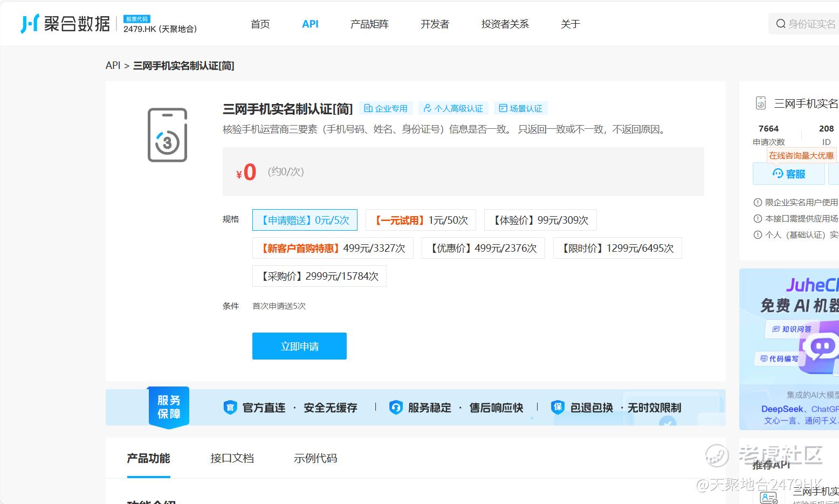Click the 在线咨询量大优惠 tooltip label
This screenshot has height=504, width=839.
[x=801, y=155]
